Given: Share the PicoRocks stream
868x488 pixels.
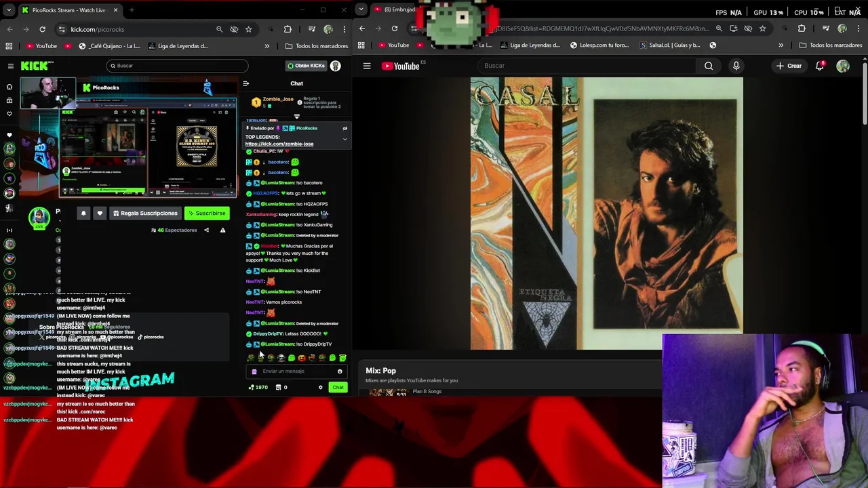Looking at the screenshot, I should click(207, 230).
